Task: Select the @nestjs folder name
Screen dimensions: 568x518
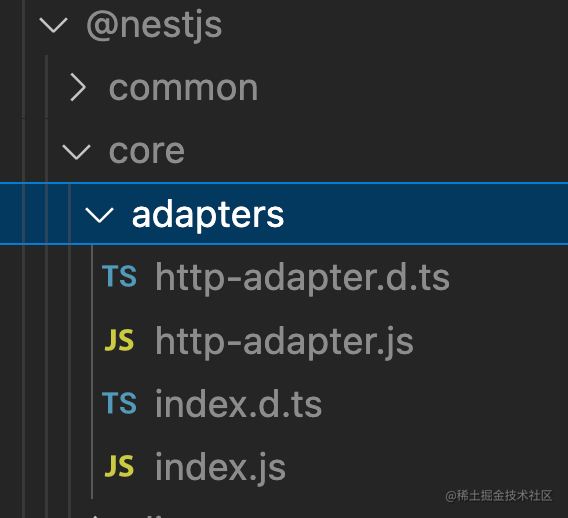Action: tap(154, 26)
